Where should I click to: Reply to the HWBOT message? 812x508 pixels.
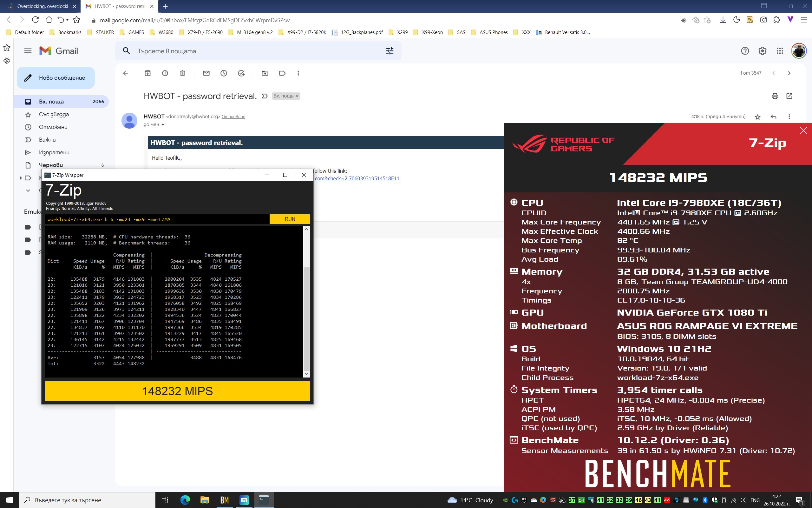[x=774, y=117]
